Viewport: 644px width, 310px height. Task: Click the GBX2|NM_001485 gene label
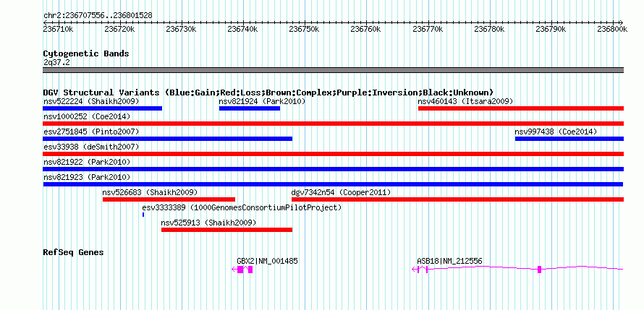[x=268, y=261]
